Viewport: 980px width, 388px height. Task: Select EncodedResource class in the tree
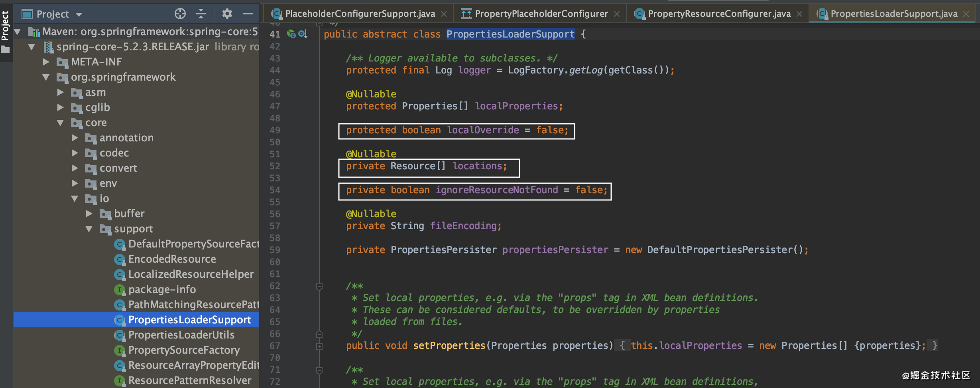click(172, 259)
